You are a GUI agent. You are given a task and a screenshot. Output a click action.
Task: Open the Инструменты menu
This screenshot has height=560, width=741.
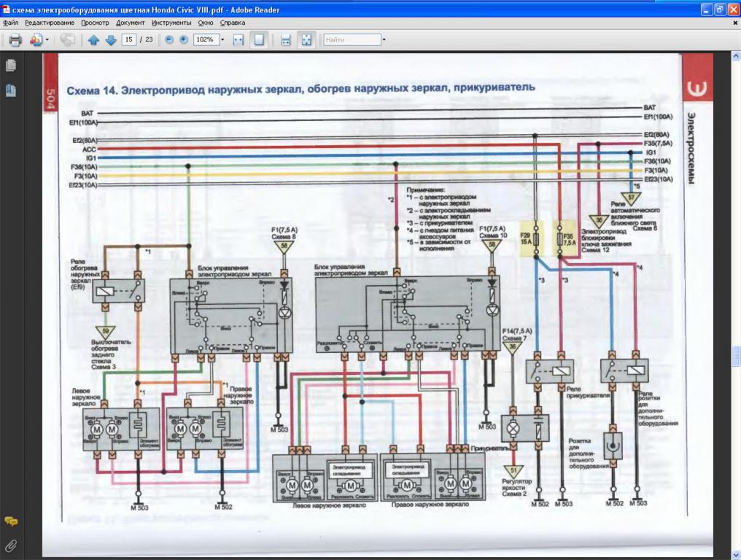[171, 23]
